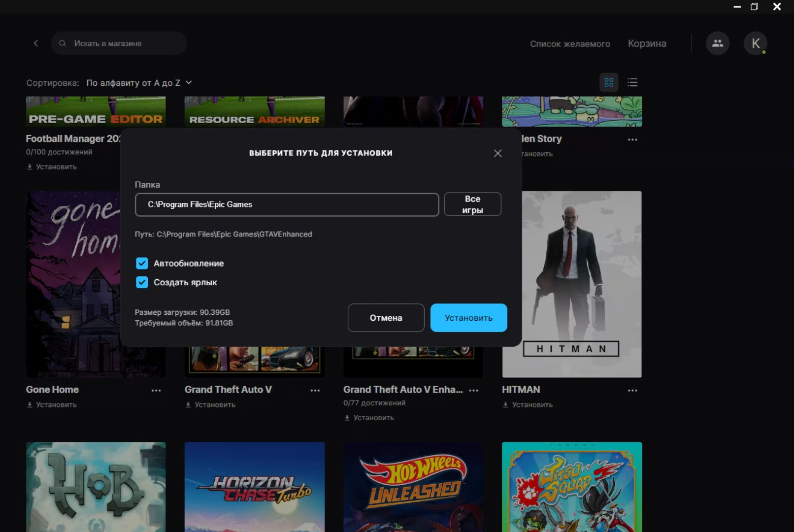Click the Gone Home title text

52,390
